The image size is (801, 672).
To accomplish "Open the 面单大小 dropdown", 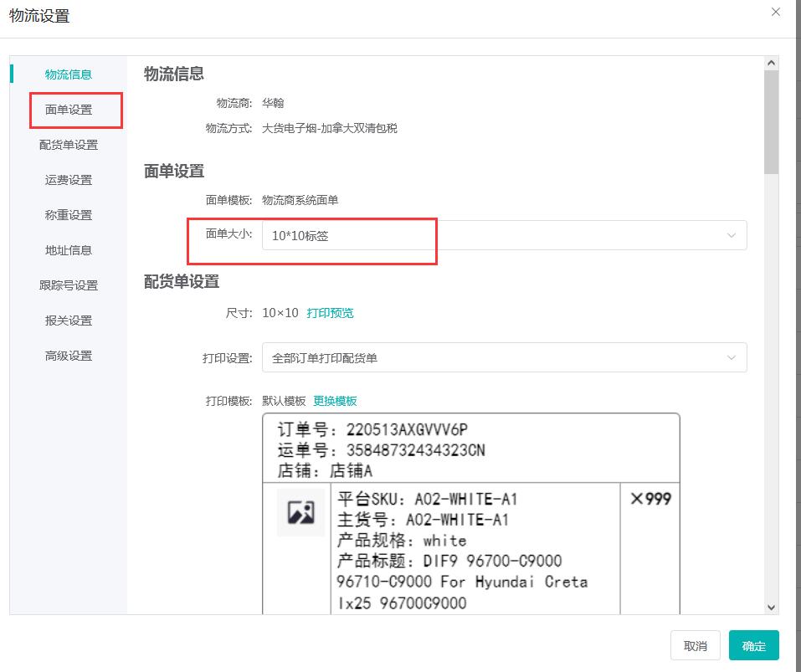I will 494,236.
